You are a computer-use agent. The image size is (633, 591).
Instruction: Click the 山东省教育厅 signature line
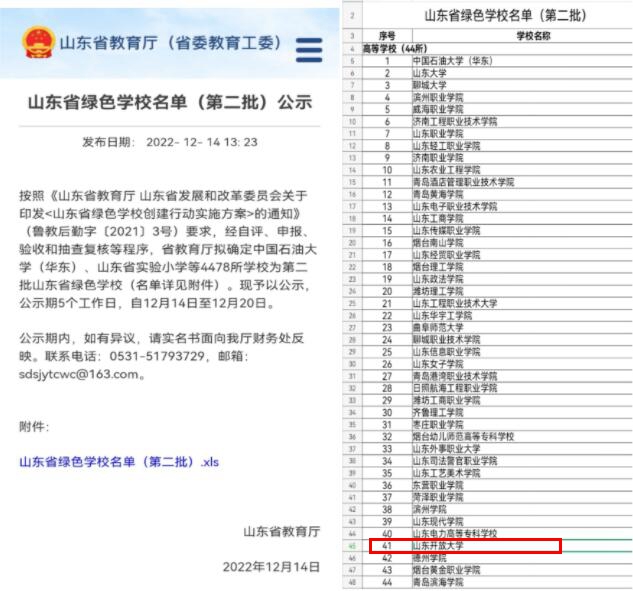(281, 531)
